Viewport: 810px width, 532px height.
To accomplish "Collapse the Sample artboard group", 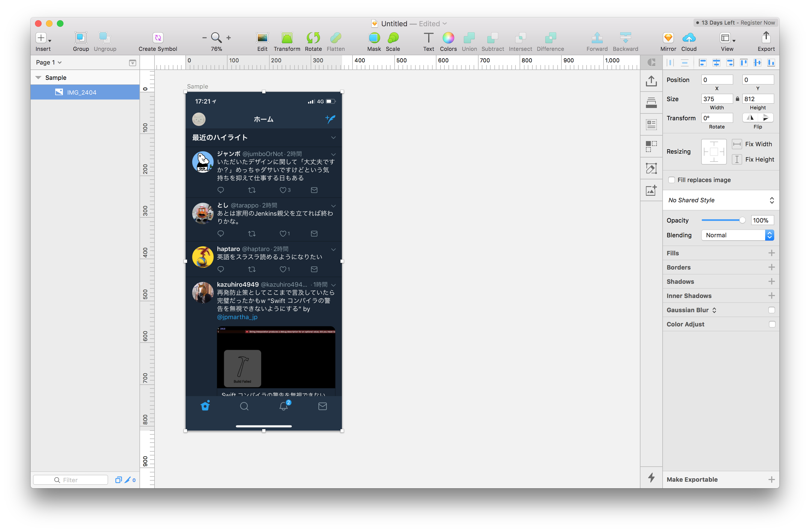I will [39, 78].
